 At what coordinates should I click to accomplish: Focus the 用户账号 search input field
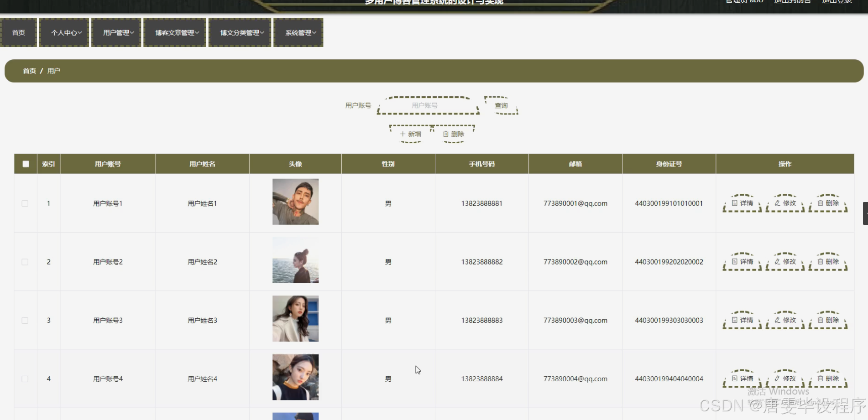click(x=428, y=105)
